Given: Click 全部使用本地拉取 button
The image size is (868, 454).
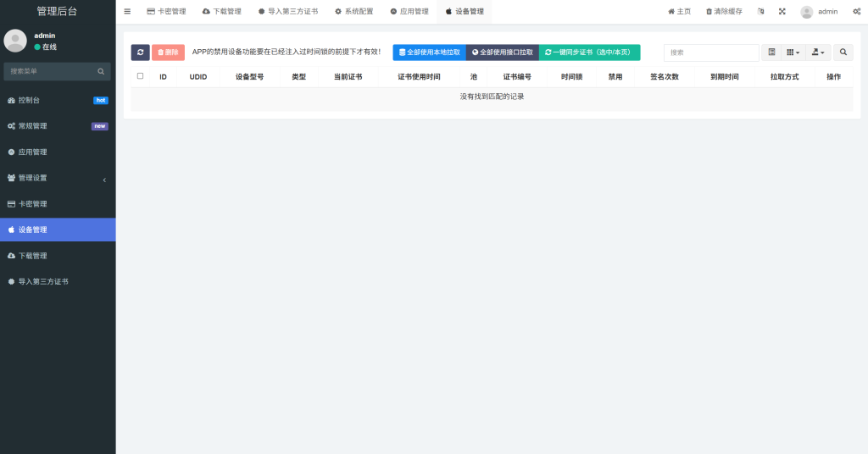Looking at the screenshot, I should pyautogui.click(x=429, y=53).
